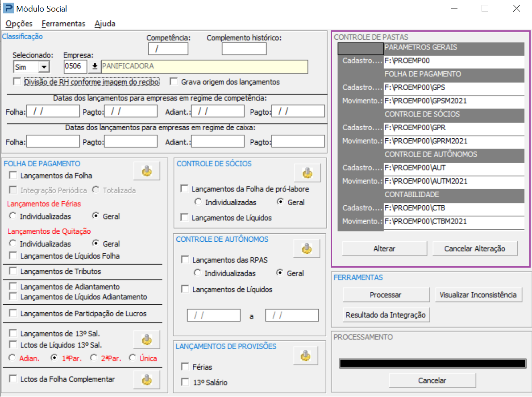The width and height of the screenshot is (532, 397).
Task: Click the icon button in Controle de Autônomos section
Action: pos(307,248)
